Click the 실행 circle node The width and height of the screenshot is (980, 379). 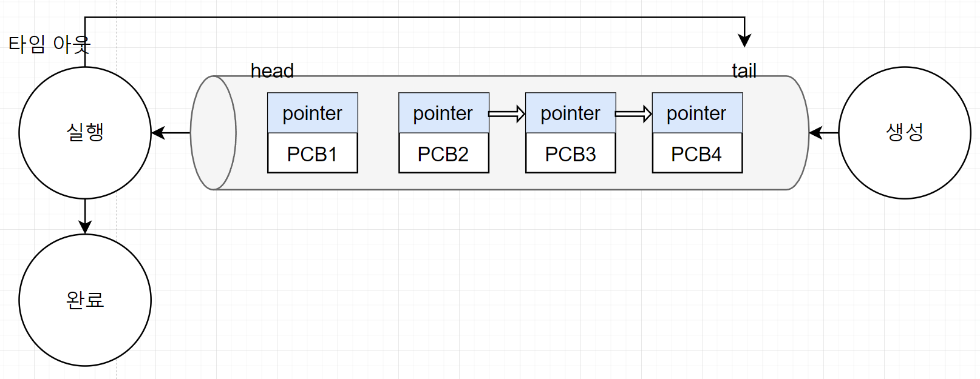coord(85,133)
